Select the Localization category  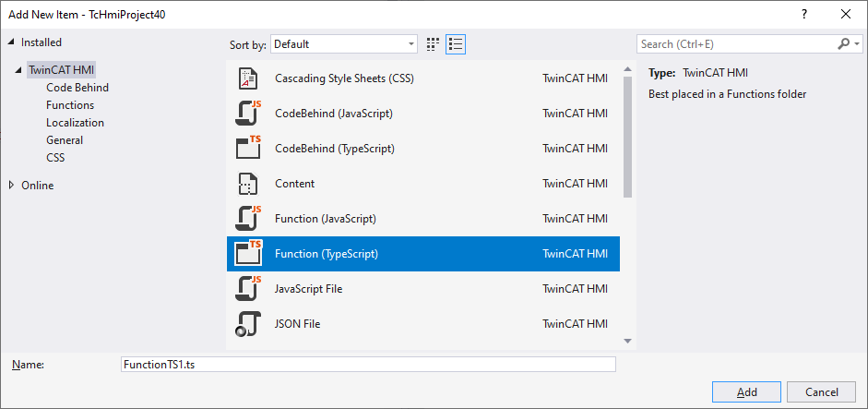(x=76, y=123)
